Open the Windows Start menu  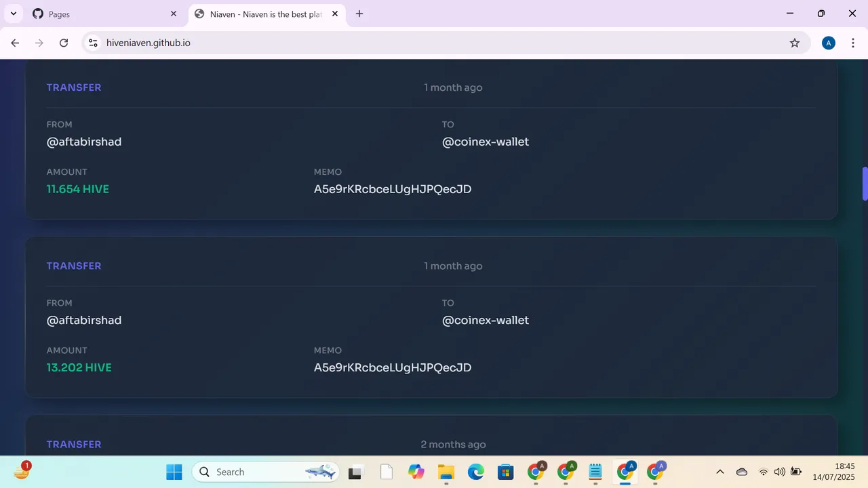(174, 472)
